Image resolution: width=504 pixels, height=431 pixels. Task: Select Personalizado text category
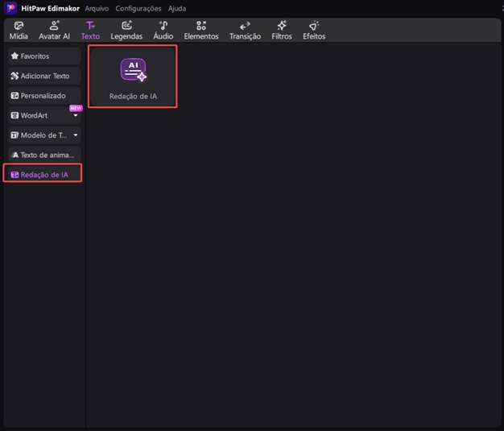tap(43, 96)
